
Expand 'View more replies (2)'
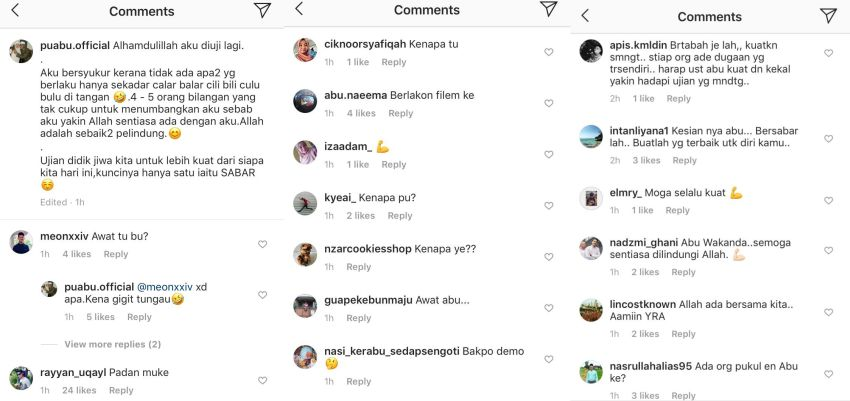coord(113,344)
